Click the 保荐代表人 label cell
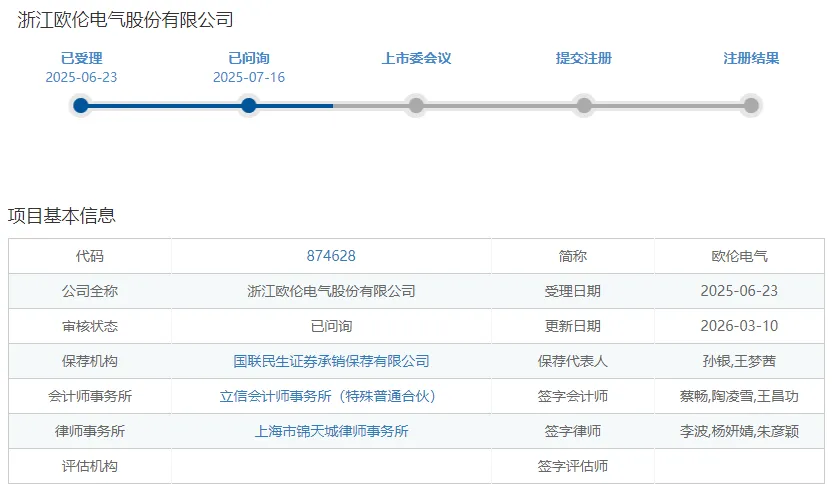The height and width of the screenshot is (490, 833). click(573, 361)
